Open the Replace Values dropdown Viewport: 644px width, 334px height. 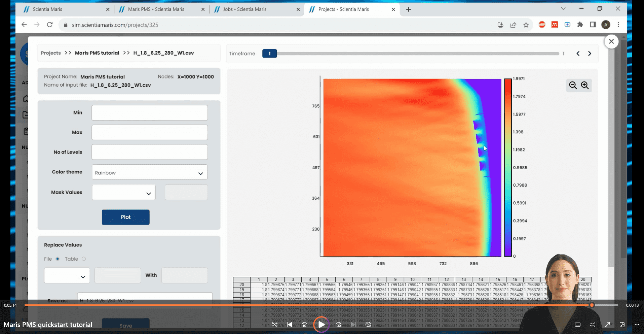click(67, 276)
